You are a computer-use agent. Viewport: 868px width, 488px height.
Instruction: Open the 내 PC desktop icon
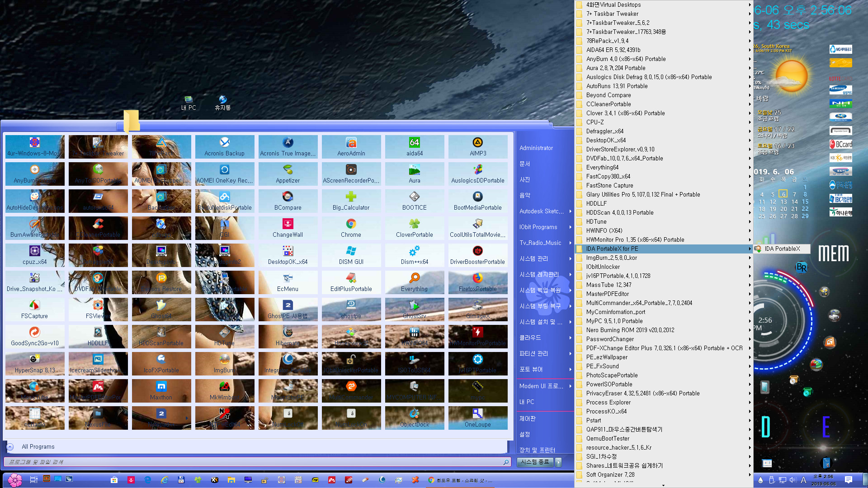[189, 103]
